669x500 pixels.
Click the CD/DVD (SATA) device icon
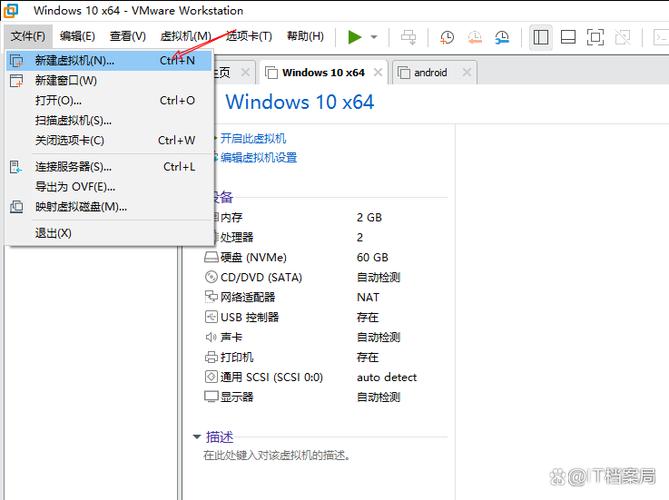click(211, 277)
